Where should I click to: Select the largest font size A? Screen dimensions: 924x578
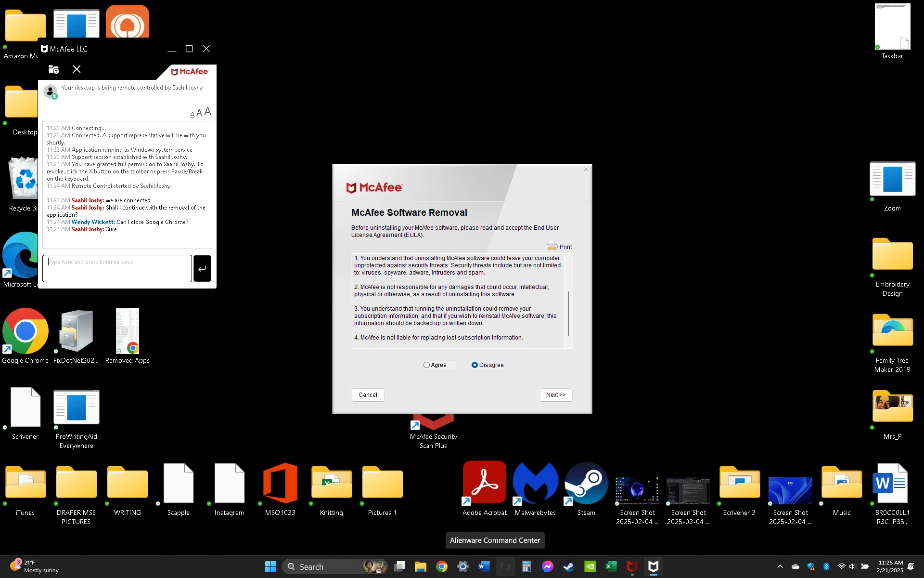click(x=207, y=112)
